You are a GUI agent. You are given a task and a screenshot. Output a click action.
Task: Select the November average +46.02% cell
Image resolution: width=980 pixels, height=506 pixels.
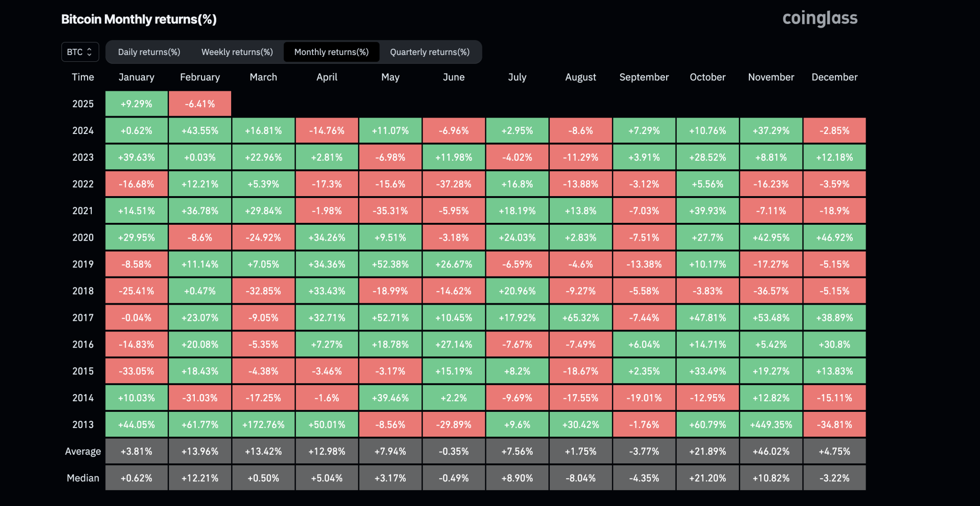pos(771,451)
